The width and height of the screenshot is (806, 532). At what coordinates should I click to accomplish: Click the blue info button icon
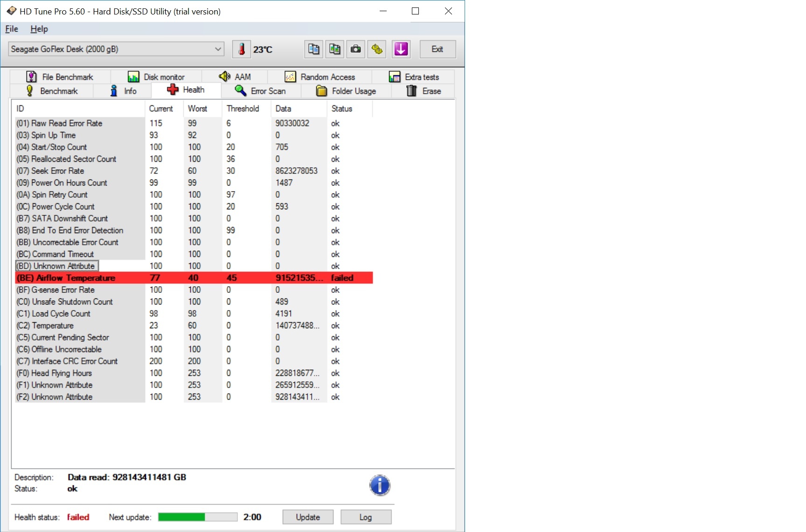pyautogui.click(x=380, y=485)
